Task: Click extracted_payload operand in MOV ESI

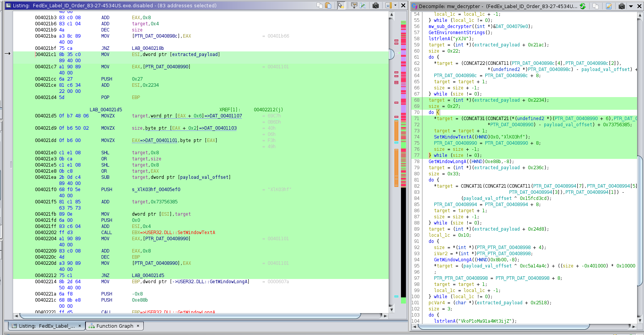Action: click(x=195, y=54)
